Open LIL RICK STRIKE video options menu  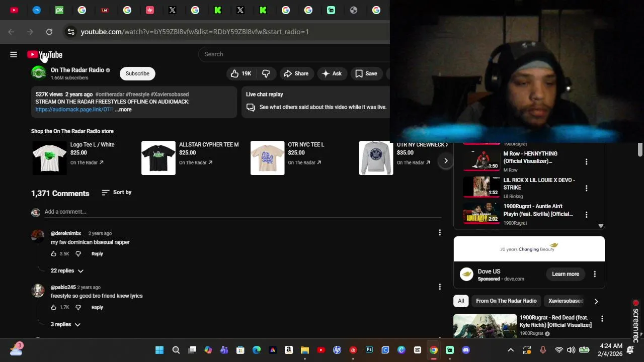[586, 188]
